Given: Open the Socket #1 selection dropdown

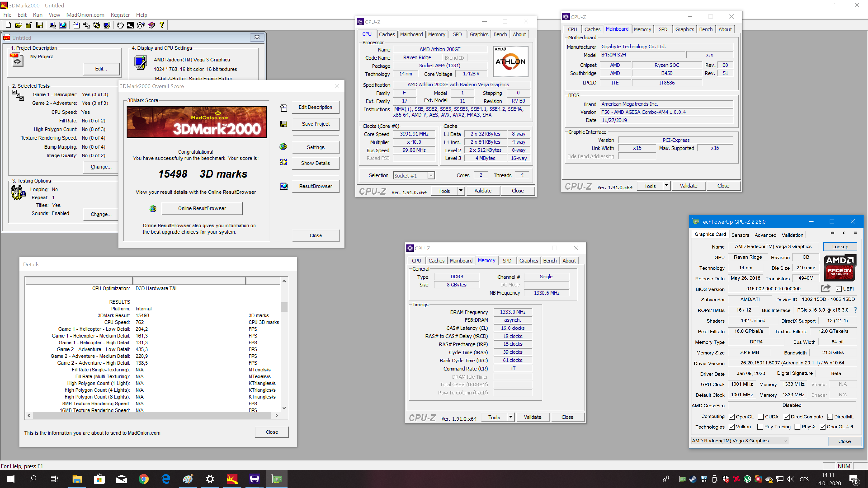Looking at the screenshot, I should click(x=414, y=176).
